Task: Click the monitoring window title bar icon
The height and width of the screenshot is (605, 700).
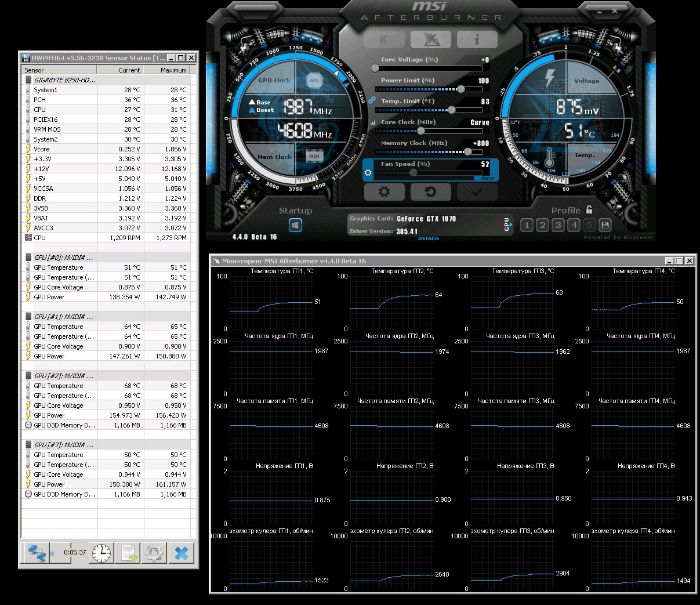Action: click(x=217, y=261)
